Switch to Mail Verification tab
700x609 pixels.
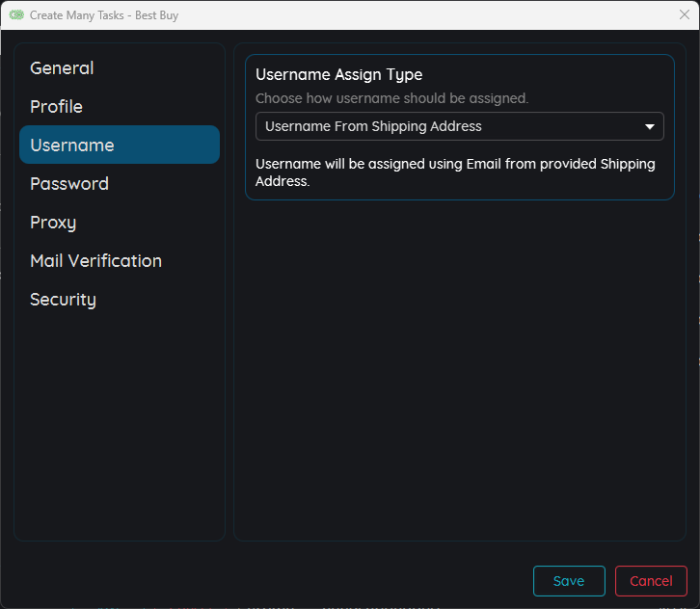pos(95,261)
